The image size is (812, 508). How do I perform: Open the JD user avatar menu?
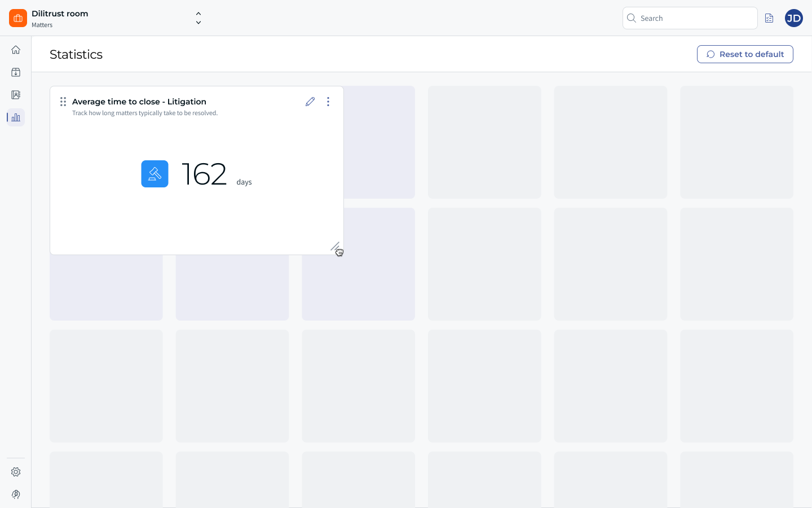(794, 18)
